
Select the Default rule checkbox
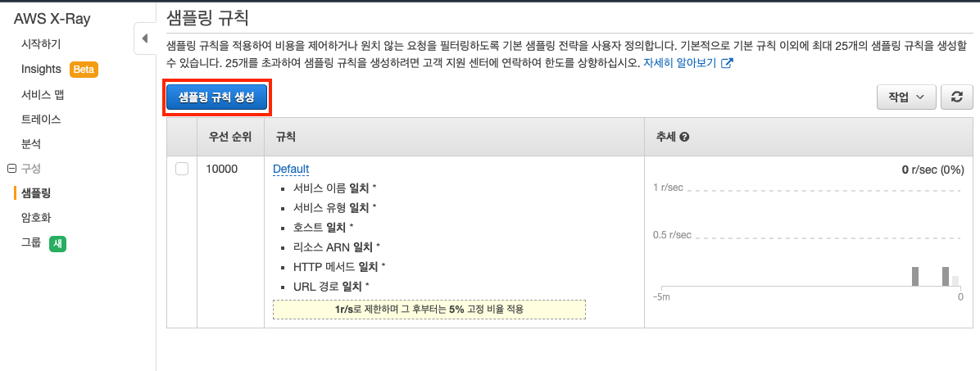(182, 169)
